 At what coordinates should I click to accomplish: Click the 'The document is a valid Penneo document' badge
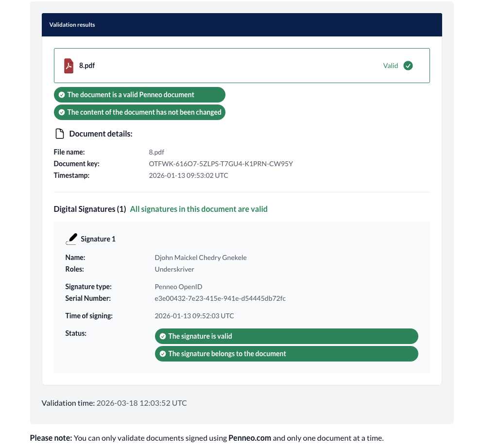click(139, 95)
